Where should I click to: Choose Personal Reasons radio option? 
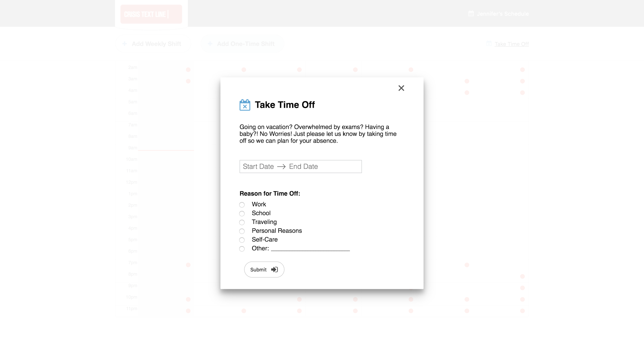(242, 231)
